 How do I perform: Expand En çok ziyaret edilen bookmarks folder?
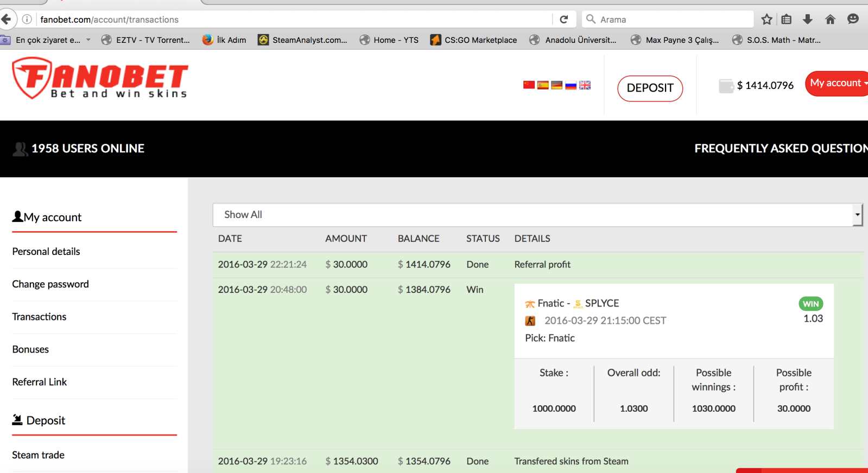46,40
